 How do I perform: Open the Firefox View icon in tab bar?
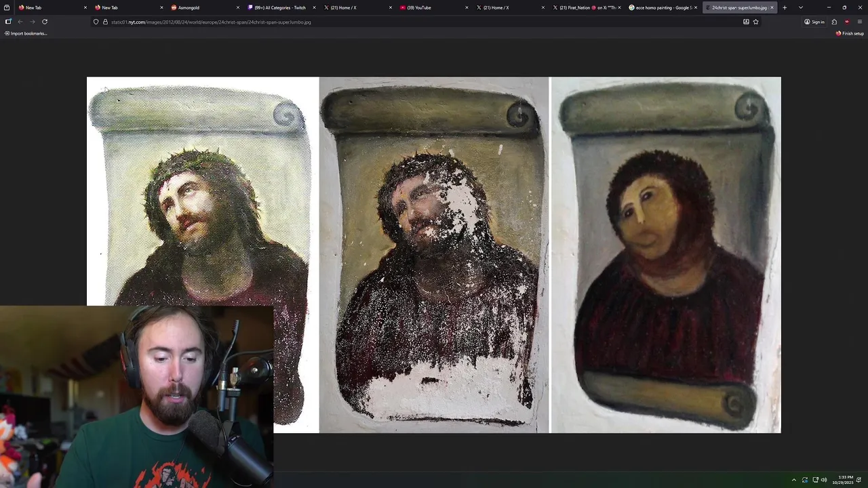(7, 7)
